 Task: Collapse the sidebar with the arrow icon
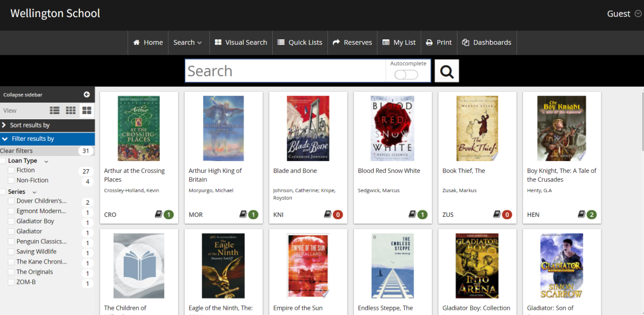(87, 94)
